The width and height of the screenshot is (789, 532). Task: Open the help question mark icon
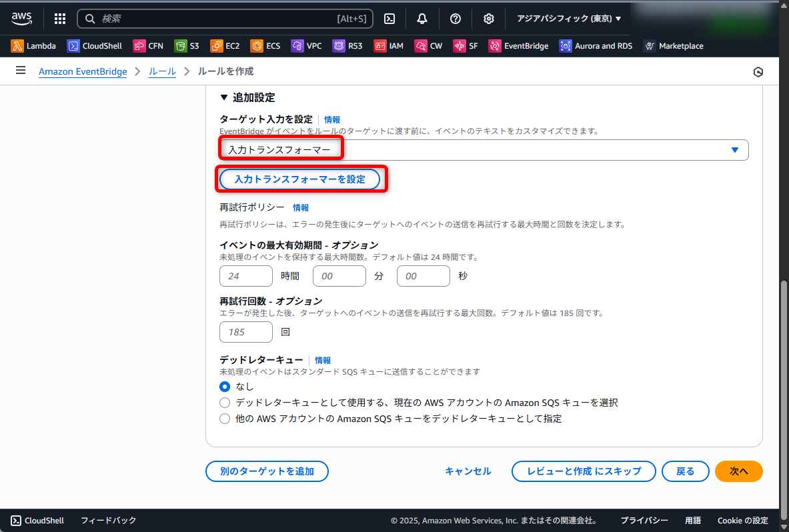point(456,19)
